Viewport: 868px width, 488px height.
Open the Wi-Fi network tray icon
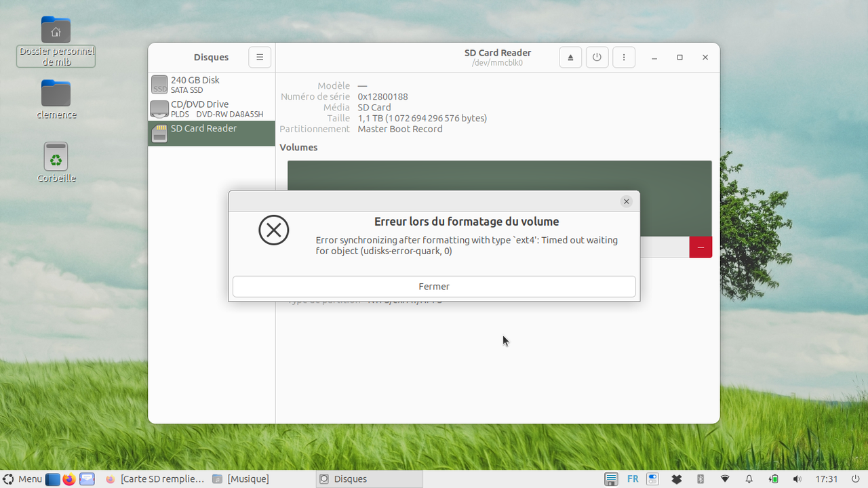[x=725, y=479]
